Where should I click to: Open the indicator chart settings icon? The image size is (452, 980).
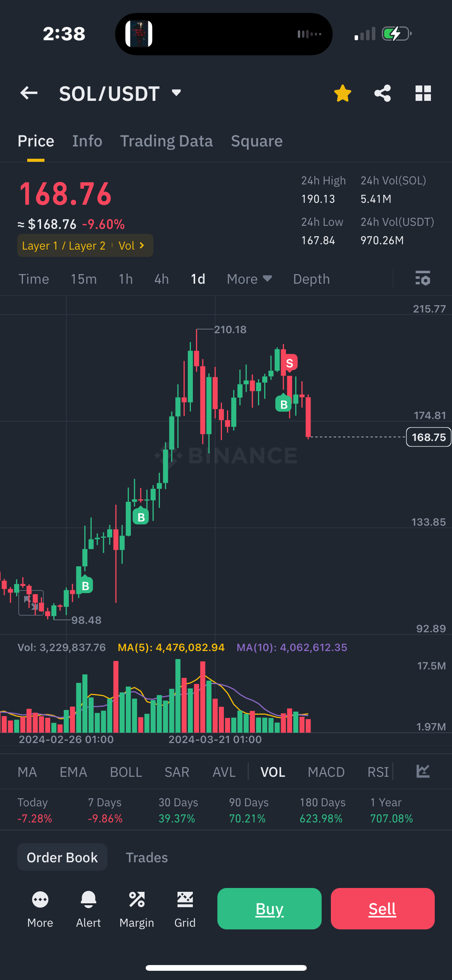[x=423, y=771]
